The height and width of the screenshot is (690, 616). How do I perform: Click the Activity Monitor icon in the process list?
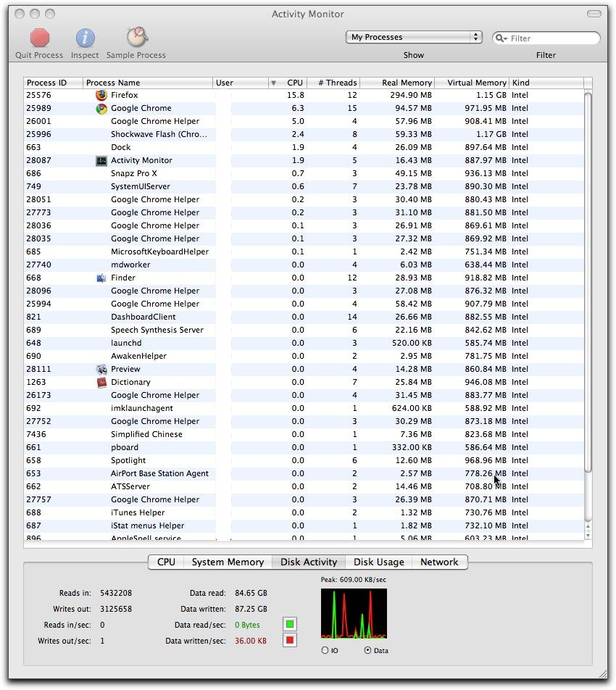coord(100,160)
